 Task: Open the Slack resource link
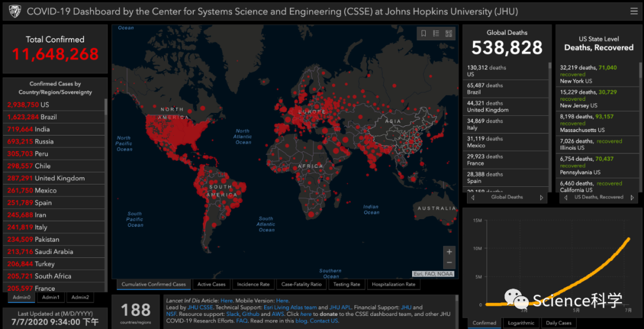(x=233, y=314)
